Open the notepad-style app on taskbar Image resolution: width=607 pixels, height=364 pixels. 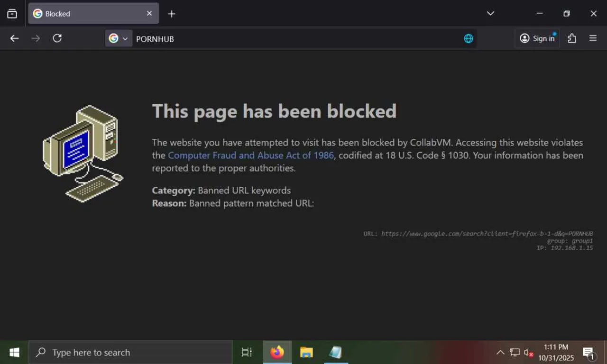335,352
